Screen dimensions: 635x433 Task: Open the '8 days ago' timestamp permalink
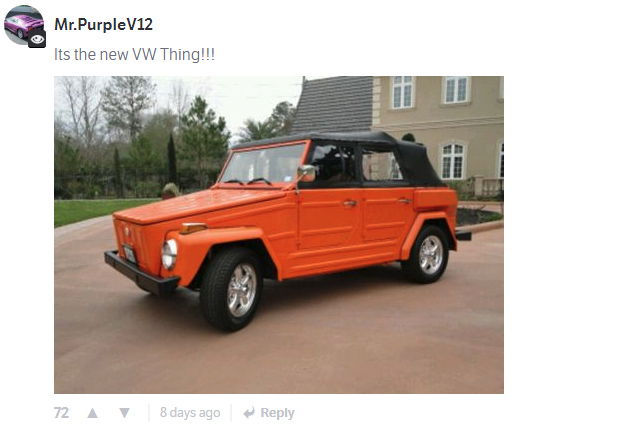pos(190,413)
